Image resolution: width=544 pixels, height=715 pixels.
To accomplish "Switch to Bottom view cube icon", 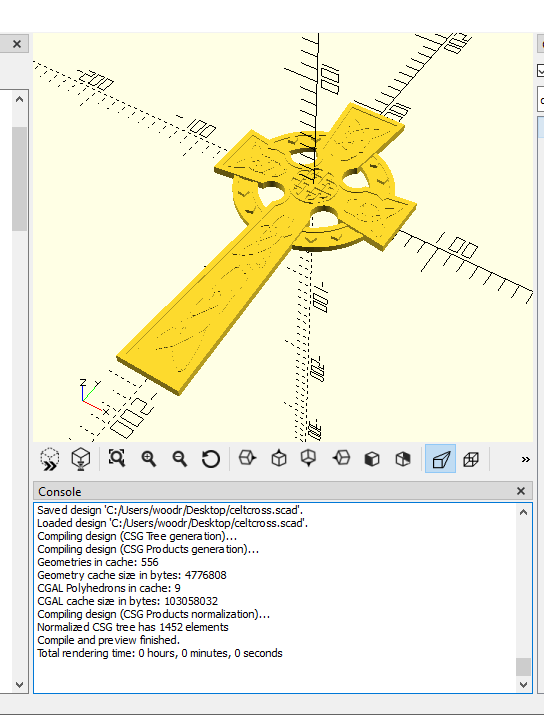I will tap(309, 458).
